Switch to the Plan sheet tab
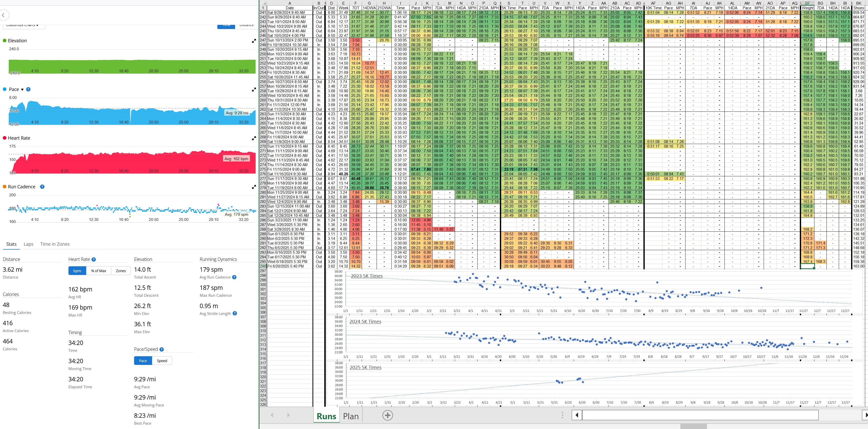 click(x=350, y=416)
